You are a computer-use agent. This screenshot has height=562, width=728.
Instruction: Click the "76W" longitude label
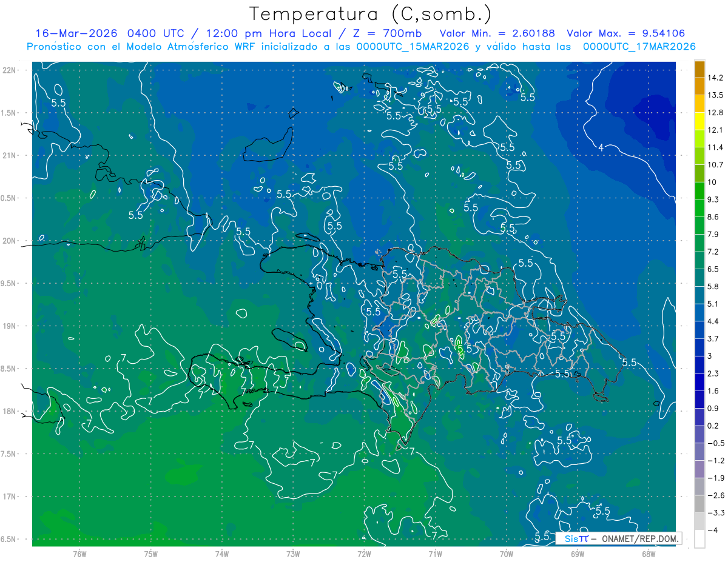pyautogui.click(x=79, y=553)
